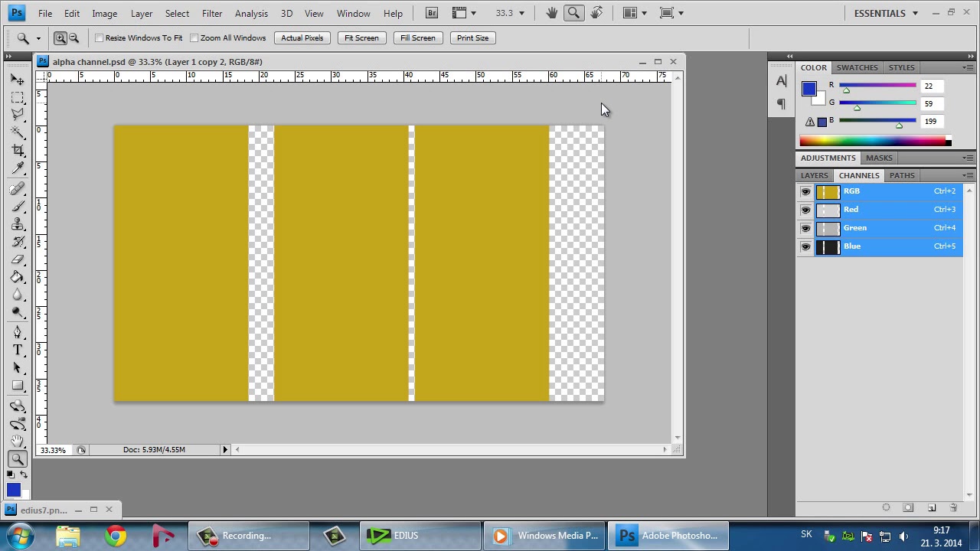Select the 3D Rotate tool
This screenshot has height=551, width=980.
click(18, 406)
